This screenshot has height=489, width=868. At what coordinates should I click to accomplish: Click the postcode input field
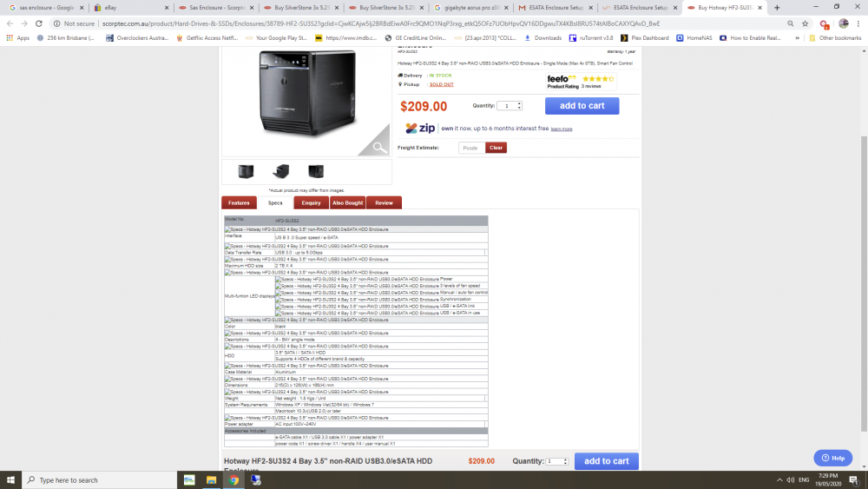(x=471, y=148)
